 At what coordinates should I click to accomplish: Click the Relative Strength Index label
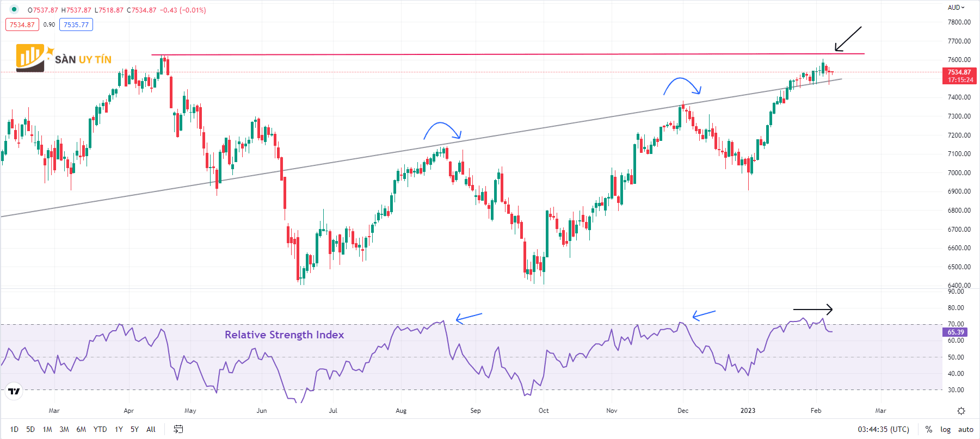click(284, 335)
